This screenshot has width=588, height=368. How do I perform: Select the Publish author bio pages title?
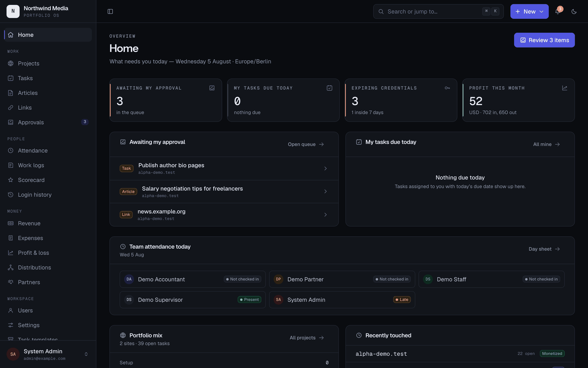click(171, 165)
